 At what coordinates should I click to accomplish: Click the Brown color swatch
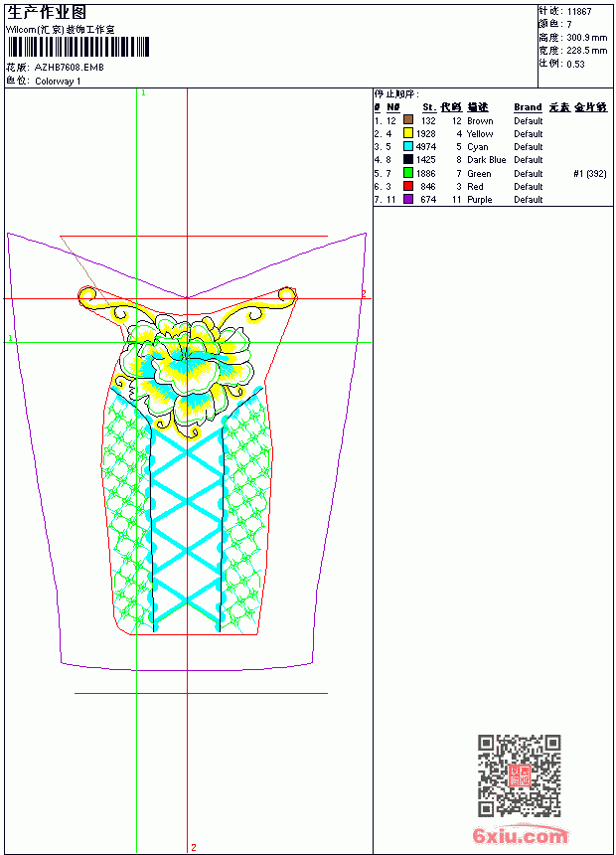click(407, 119)
